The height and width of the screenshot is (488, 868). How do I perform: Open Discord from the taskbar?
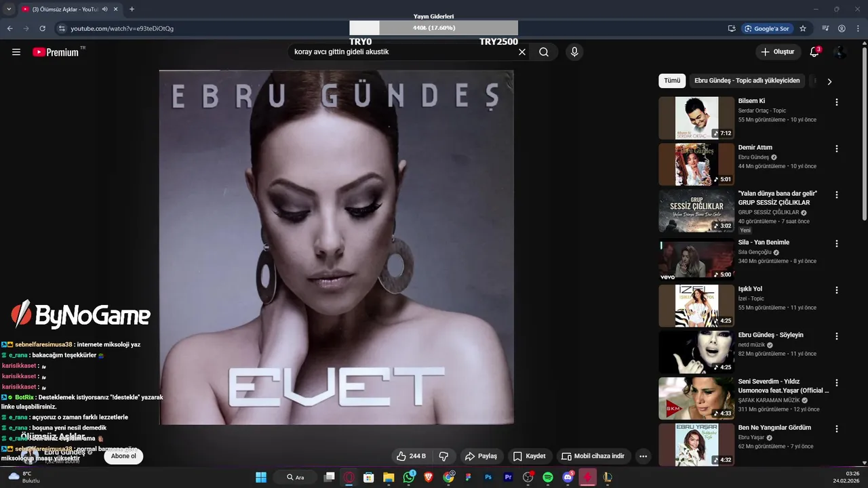point(568,477)
